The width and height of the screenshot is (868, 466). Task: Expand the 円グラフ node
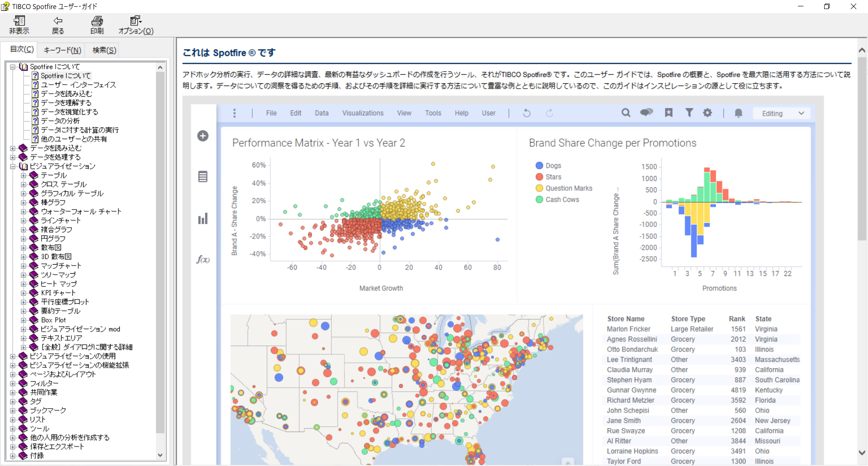(x=24, y=238)
